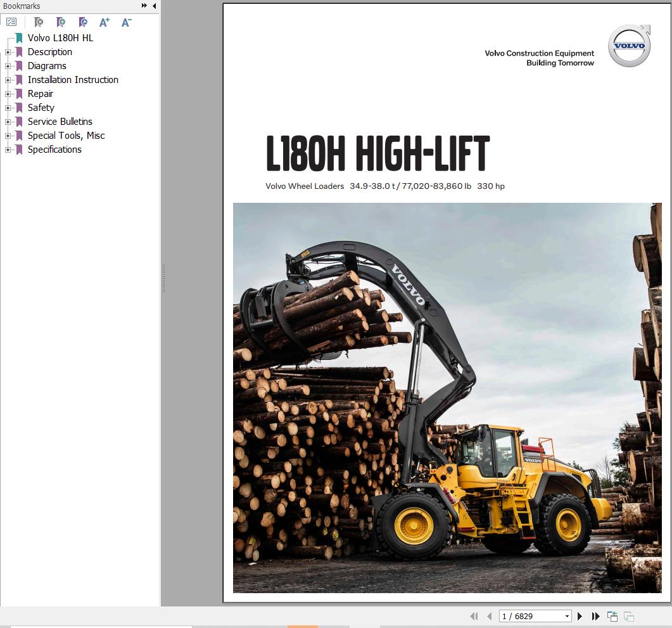Open the bookmarks options list icon

(11, 22)
